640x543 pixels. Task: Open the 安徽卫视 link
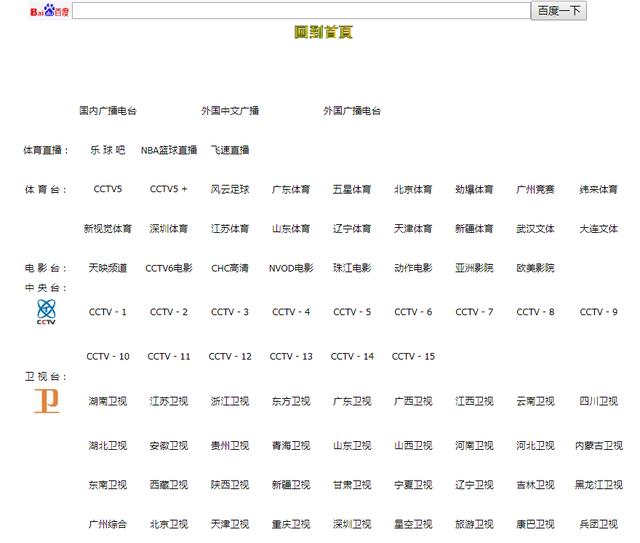[x=169, y=445]
